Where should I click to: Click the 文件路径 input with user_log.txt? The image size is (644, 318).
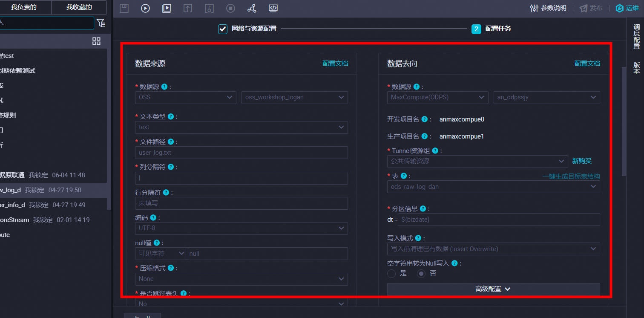(x=241, y=153)
